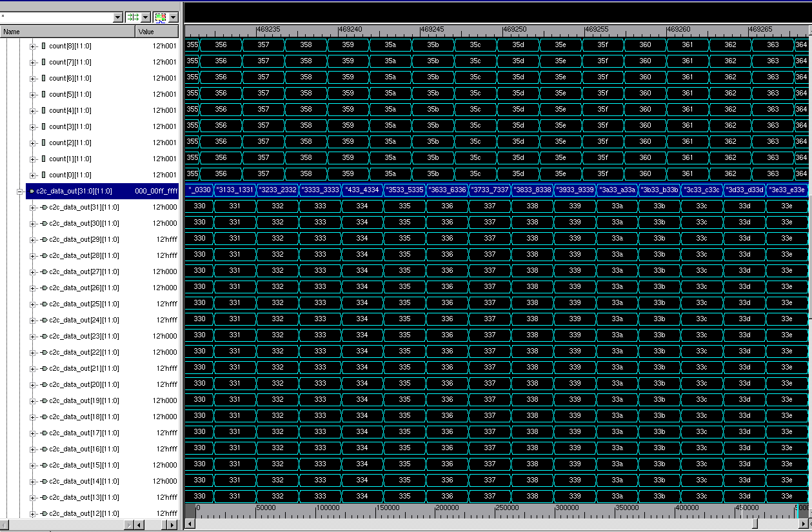This screenshot has height=532, width=812.
Task: Click the port icon beside c2c_data_out[29][11:0]
Action: pos(45,239)
